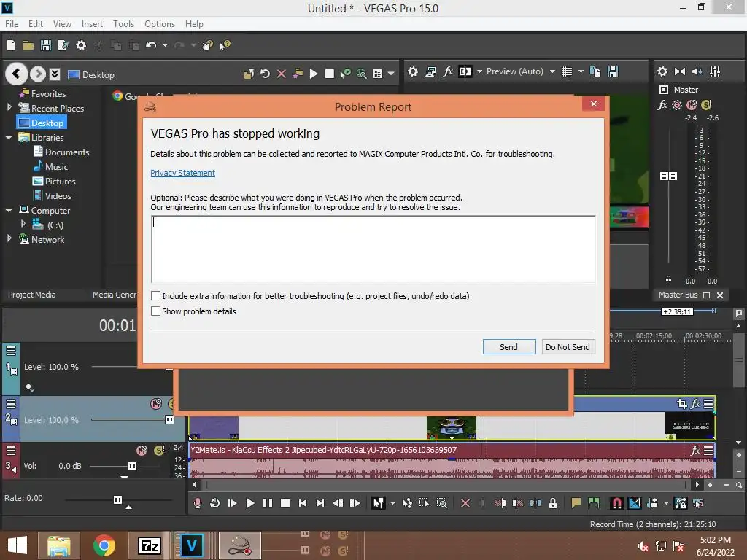Open Master Bus audio properties gear

(662, 71)
